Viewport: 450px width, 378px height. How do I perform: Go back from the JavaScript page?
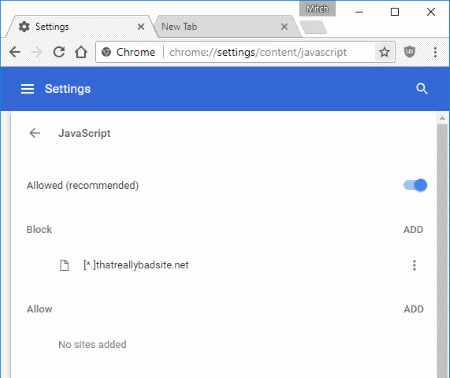pos(35,133)
